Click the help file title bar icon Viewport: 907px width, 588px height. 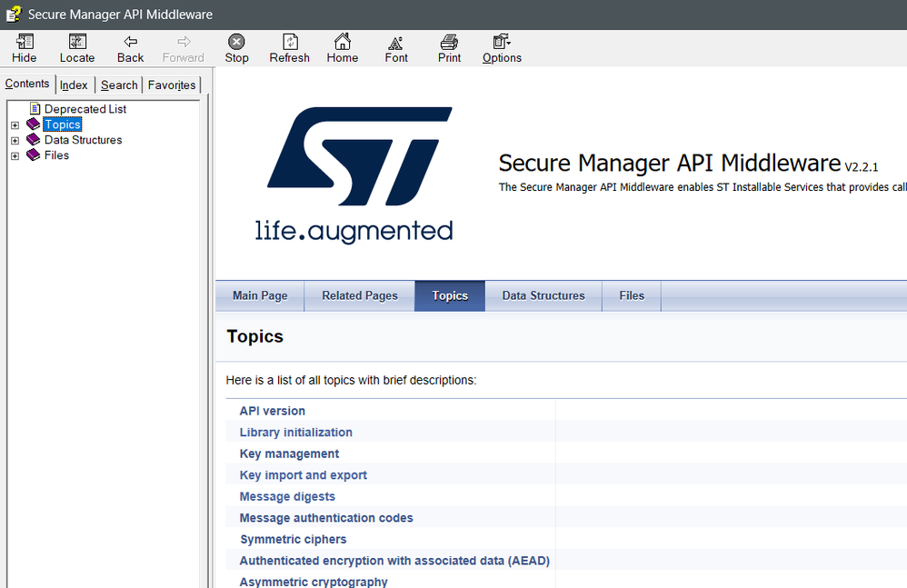point(14,14)
